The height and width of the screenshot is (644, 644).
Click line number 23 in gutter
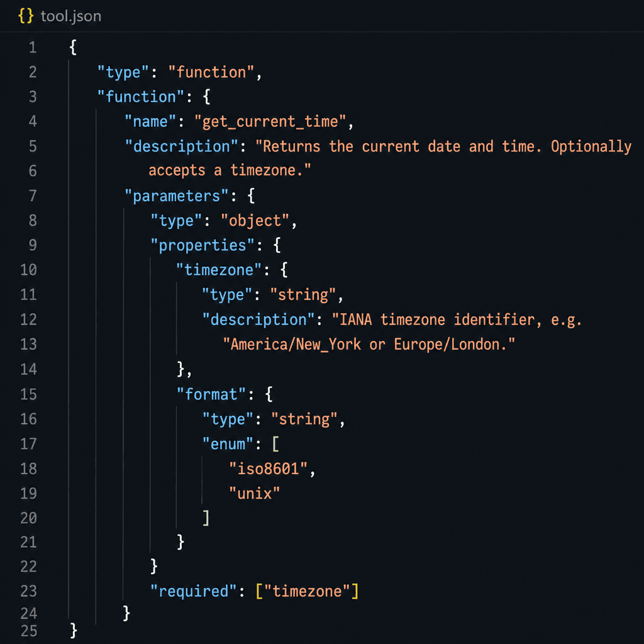point(29,591)
